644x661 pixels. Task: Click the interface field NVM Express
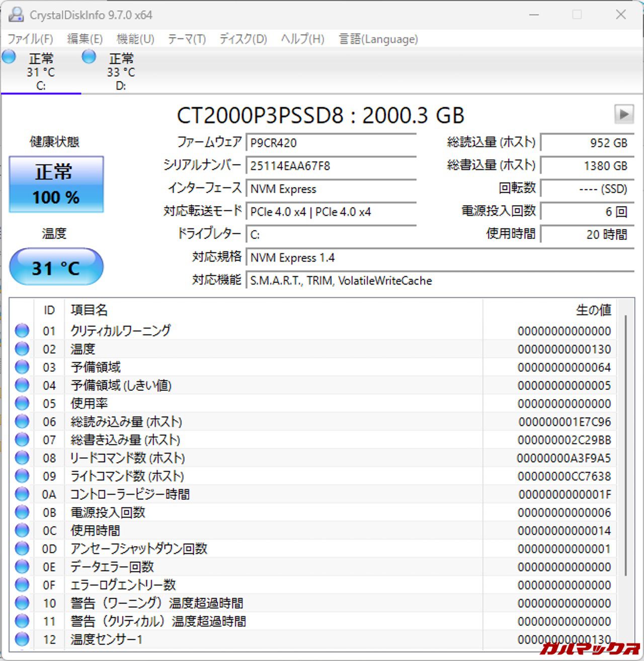(x=331, y=189)
